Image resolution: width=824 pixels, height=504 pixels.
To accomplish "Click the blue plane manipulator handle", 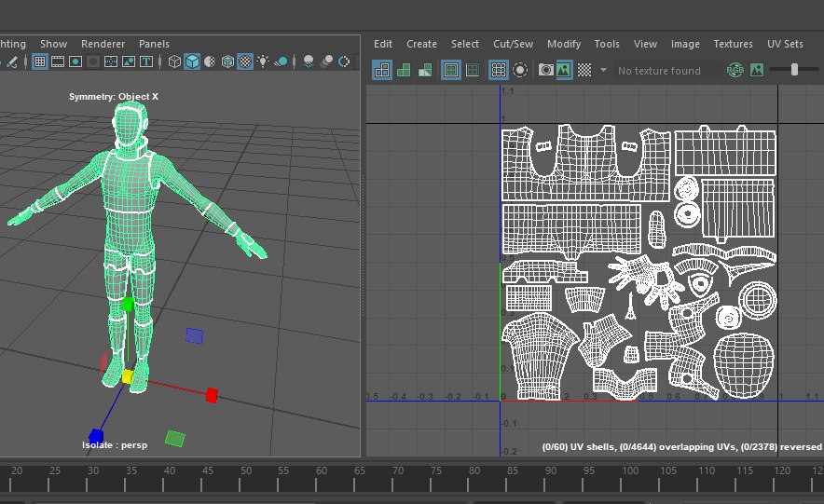I will [195, 336].
